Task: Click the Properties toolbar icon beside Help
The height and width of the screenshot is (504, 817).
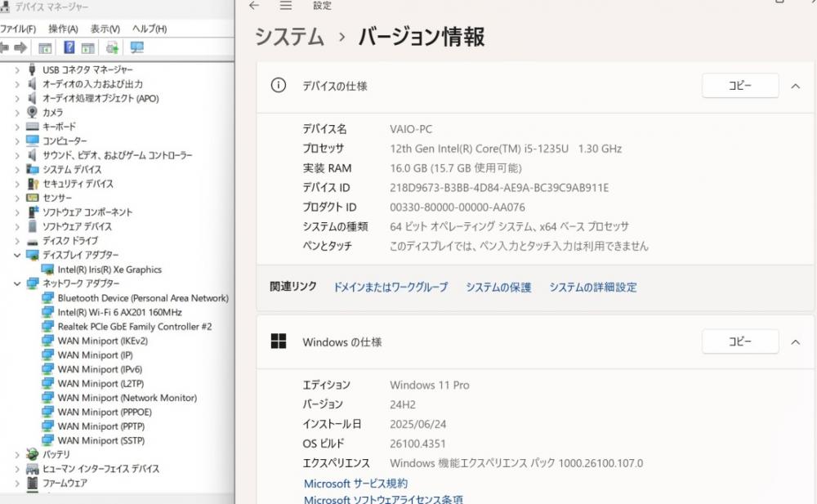Action: (87, 48)
